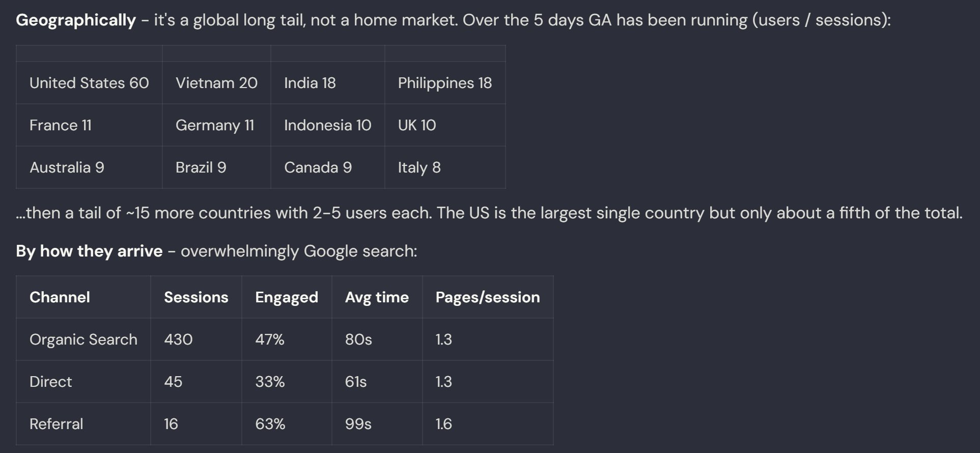Click the Indonesia 10 cell
980x453 pixels.
point(327,125)
